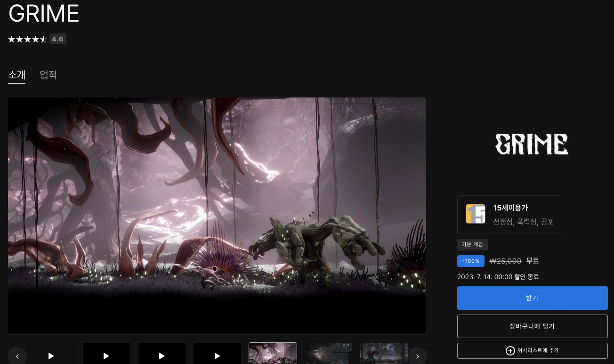Switch to the 업적 tab

(x=48, y=74)
